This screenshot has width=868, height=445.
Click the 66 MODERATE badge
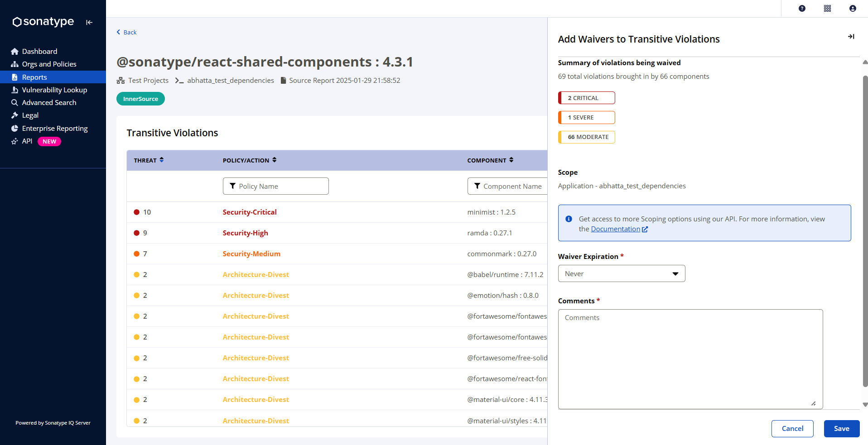coord(587,137)
